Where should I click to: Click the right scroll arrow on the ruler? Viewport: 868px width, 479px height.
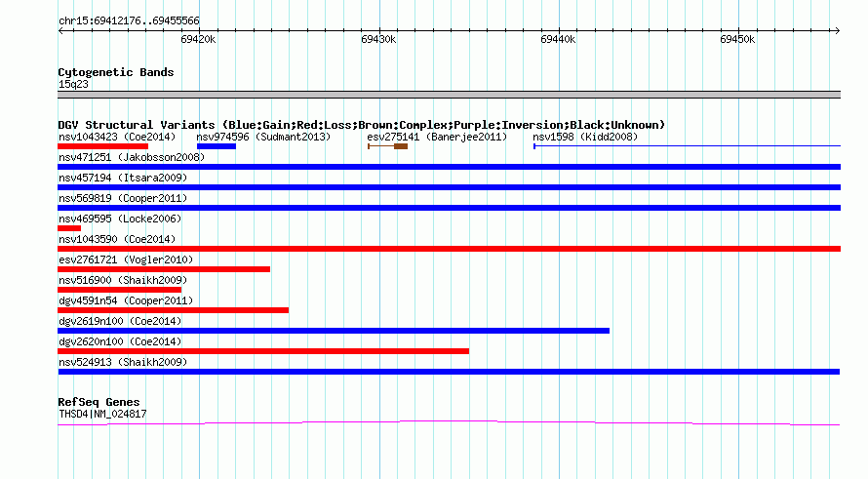[838, 31]
